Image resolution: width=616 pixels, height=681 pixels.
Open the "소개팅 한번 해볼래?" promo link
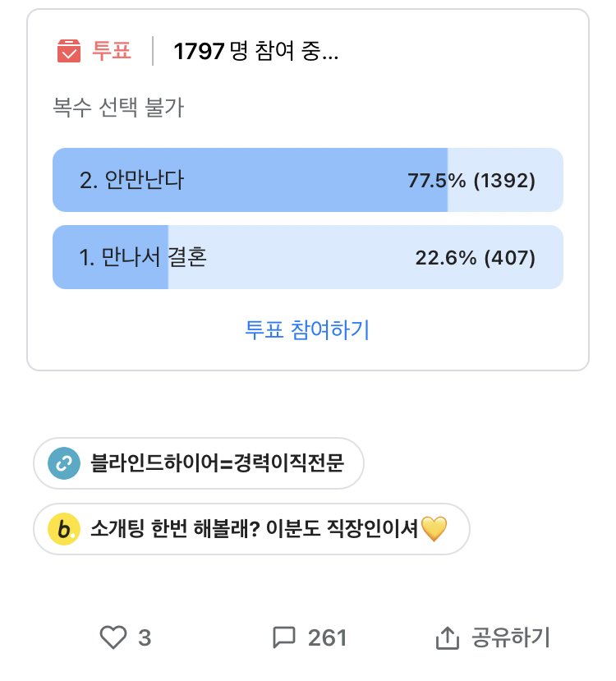pyautogui.click(x=255, y=530)
